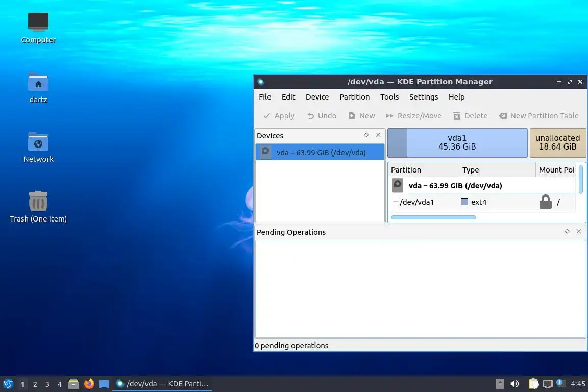Click the vertical scrollbar in partition table
This screenshot has width=588, height=392.
581,180
